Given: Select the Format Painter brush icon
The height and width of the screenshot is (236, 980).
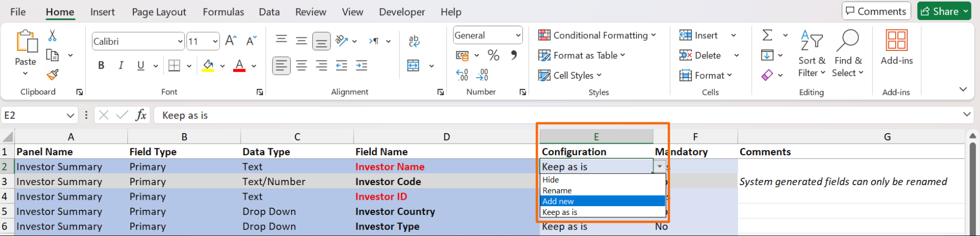Looking at the screenshot, I should tap(52, 75).
